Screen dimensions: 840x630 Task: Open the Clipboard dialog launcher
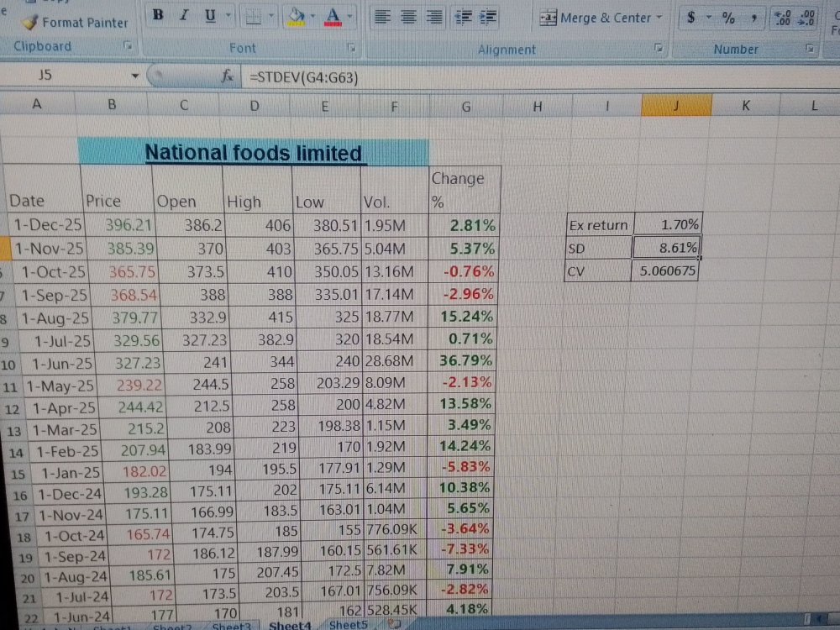tap(128, 45)
